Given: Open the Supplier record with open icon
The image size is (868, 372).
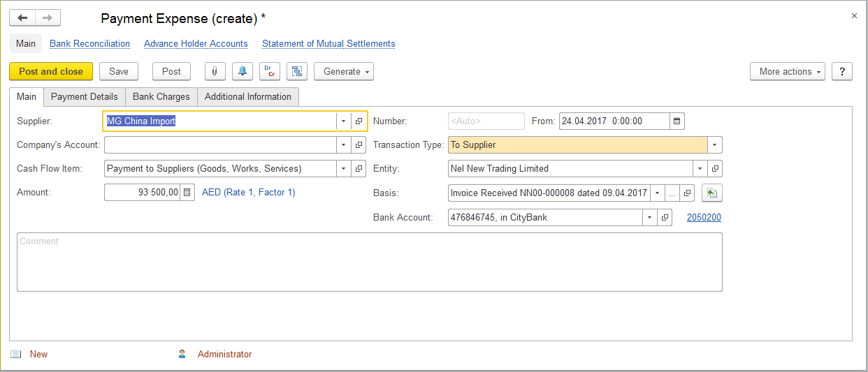Looking at the screenshot, I should pos(359,121).
